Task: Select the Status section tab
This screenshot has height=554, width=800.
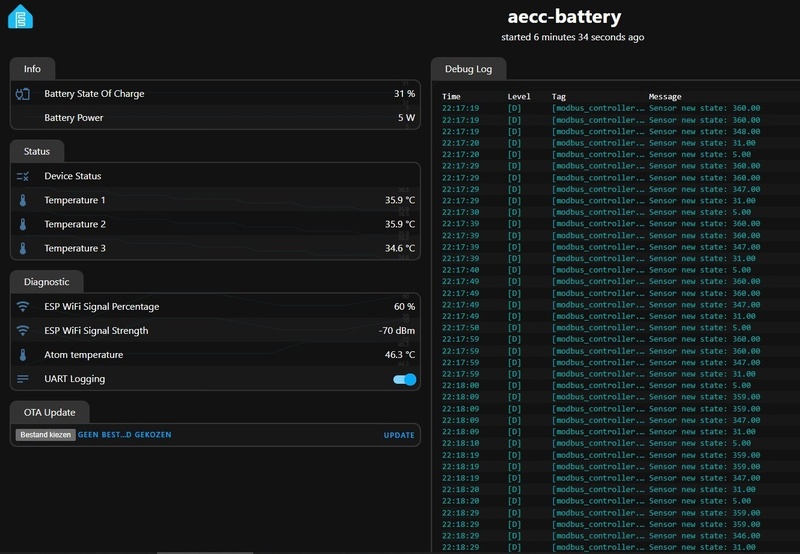Action: (37, 152)
